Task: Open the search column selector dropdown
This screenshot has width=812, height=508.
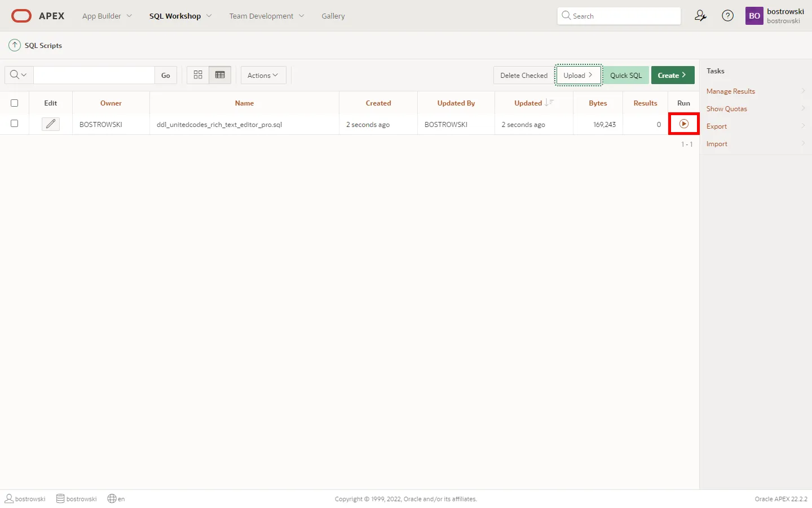Action: click(19, 75)
